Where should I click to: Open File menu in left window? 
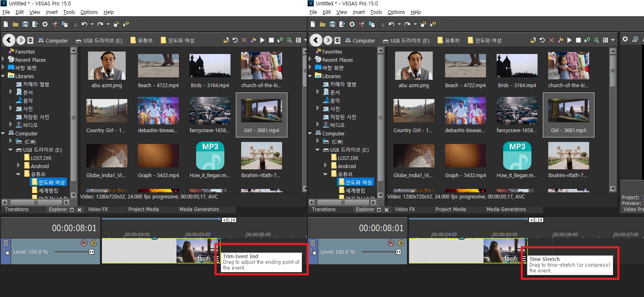tap(6, 12)
